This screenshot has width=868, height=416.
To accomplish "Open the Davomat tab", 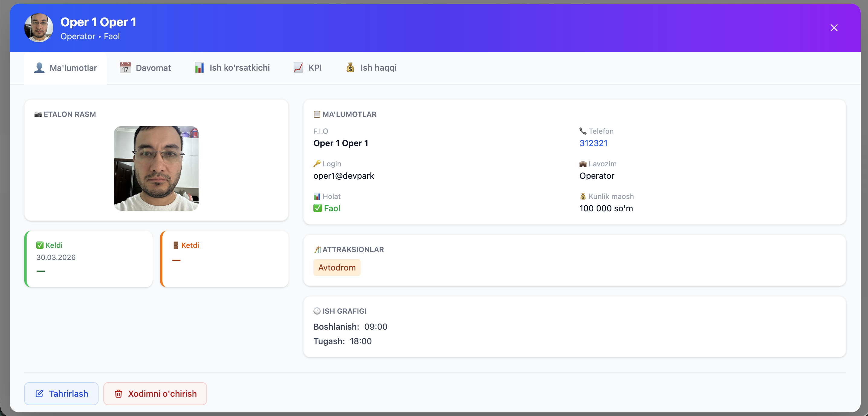I will [145, 68].
